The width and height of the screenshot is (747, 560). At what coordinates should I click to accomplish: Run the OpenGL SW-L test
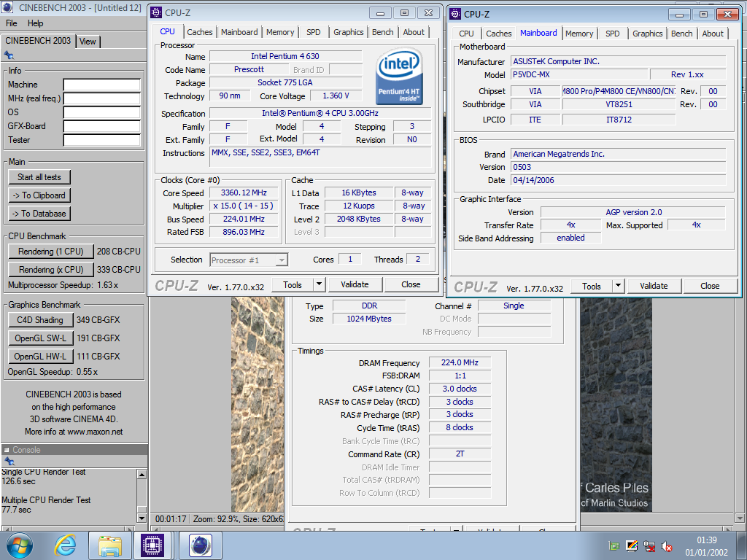(40, 338)
